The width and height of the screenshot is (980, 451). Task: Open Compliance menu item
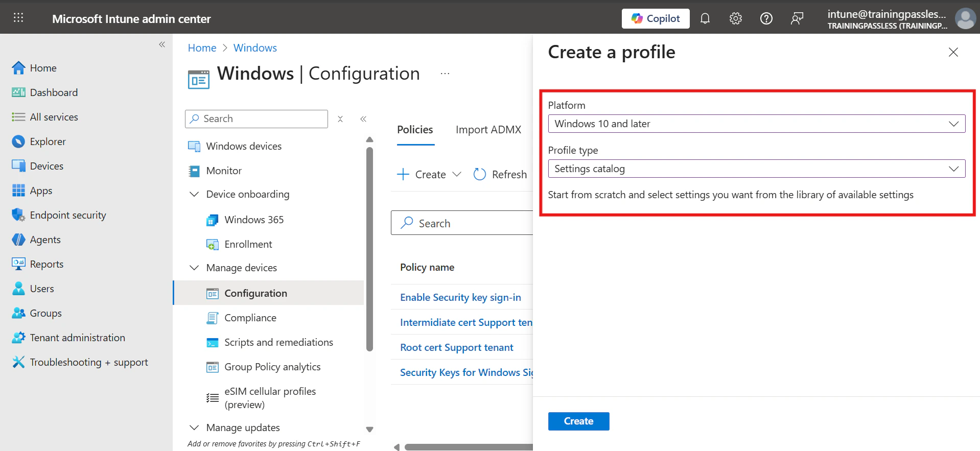coord(250,318)
